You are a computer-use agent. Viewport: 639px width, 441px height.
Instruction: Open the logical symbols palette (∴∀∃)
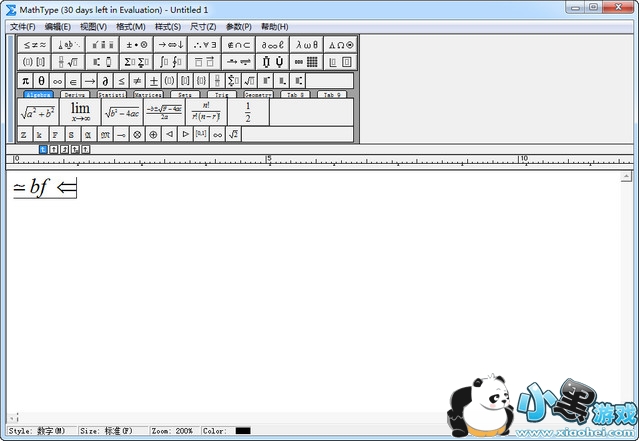tap(205, 45)
